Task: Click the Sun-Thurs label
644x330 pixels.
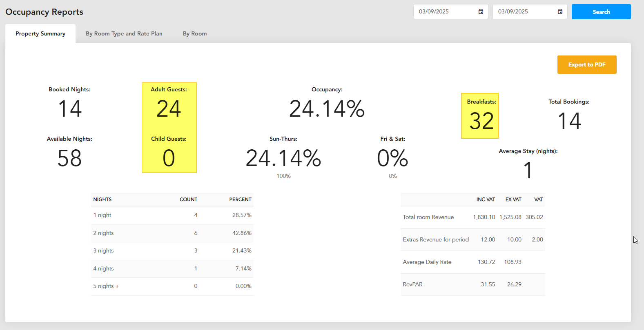Action: pos(283,139)
